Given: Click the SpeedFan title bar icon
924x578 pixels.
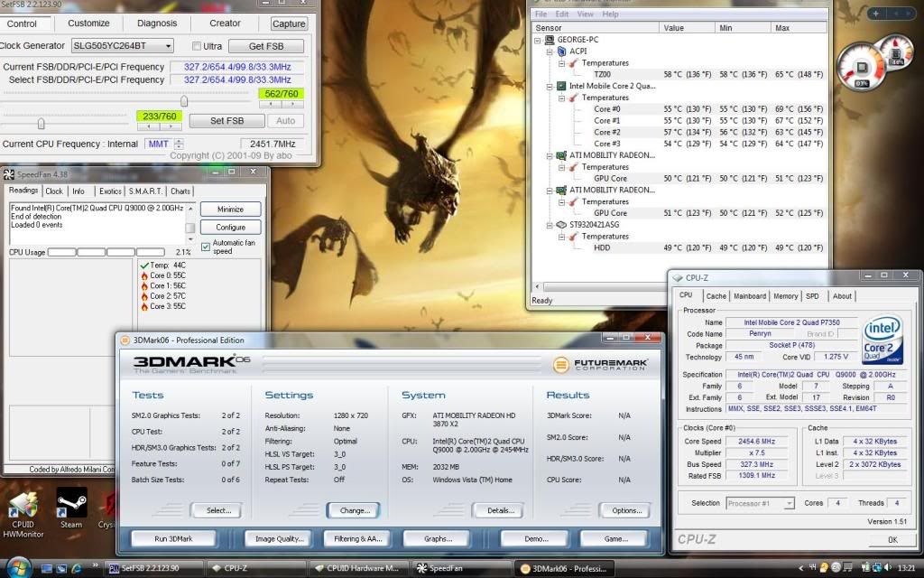Looking at the screenshot, I should [x=8, y=174].
